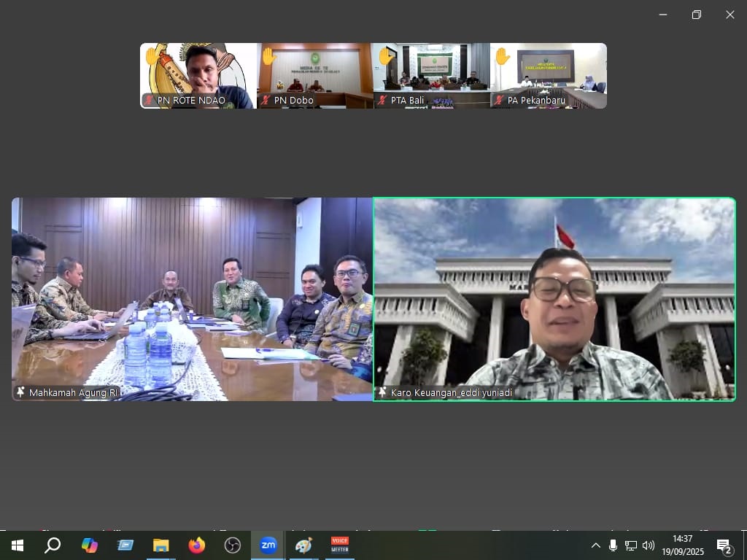Open Voicemeeter from the taskbar
The width and height of the screenshot is (747, 560).
point(340,545)
